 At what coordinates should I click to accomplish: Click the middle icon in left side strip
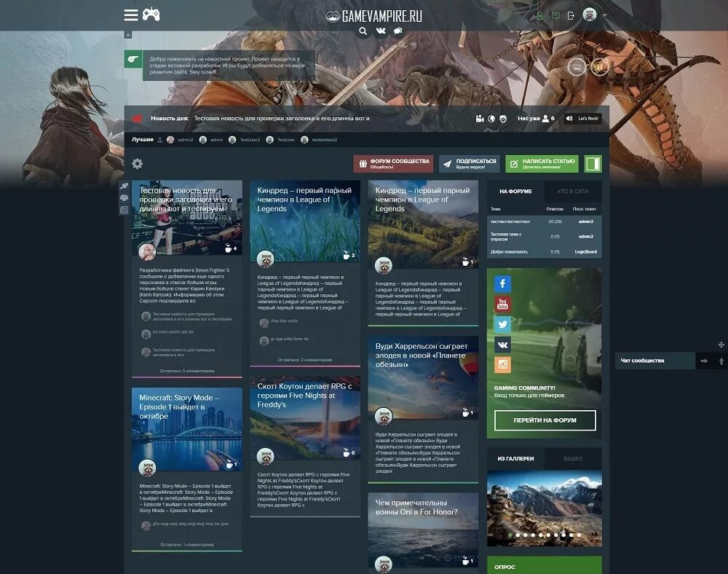pos(124,198)
